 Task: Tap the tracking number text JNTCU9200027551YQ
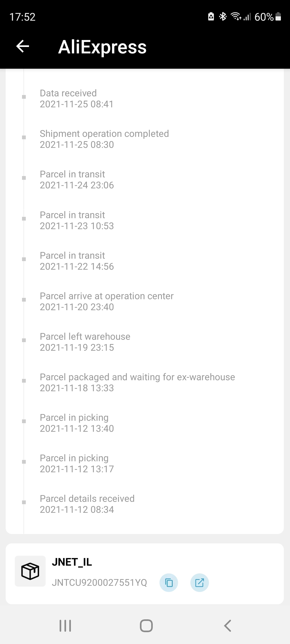[99, 583]
